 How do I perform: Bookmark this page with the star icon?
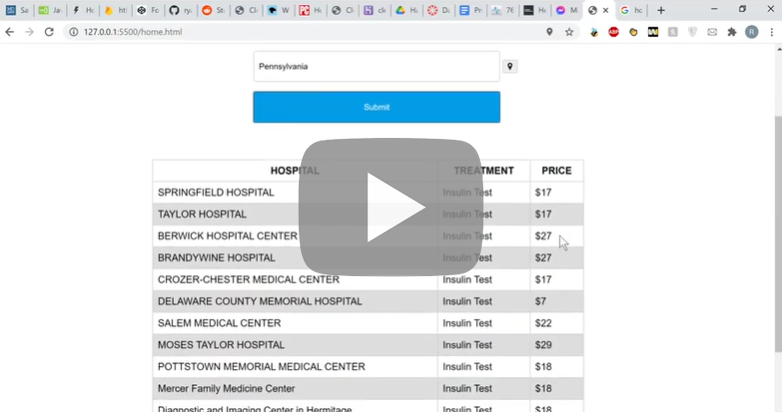[x=569, y=32]
